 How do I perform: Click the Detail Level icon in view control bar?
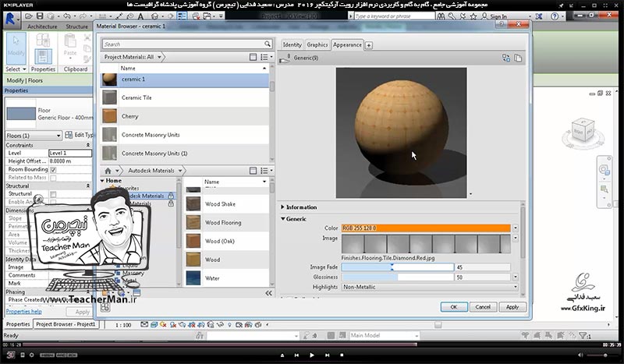pyautogui.click(x=144, y=324)
